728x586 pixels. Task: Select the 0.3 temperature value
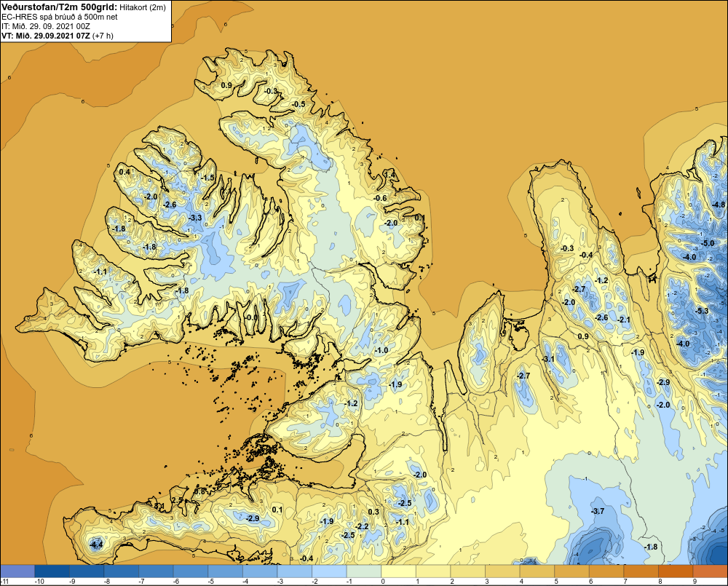[x=373, y=512]
